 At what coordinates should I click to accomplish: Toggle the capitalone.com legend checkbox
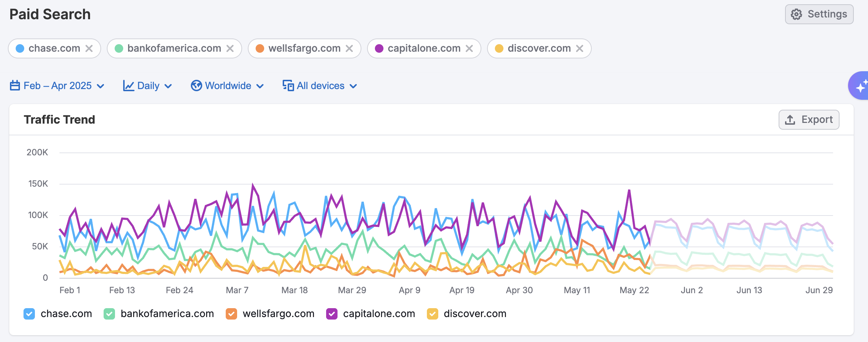332,314
